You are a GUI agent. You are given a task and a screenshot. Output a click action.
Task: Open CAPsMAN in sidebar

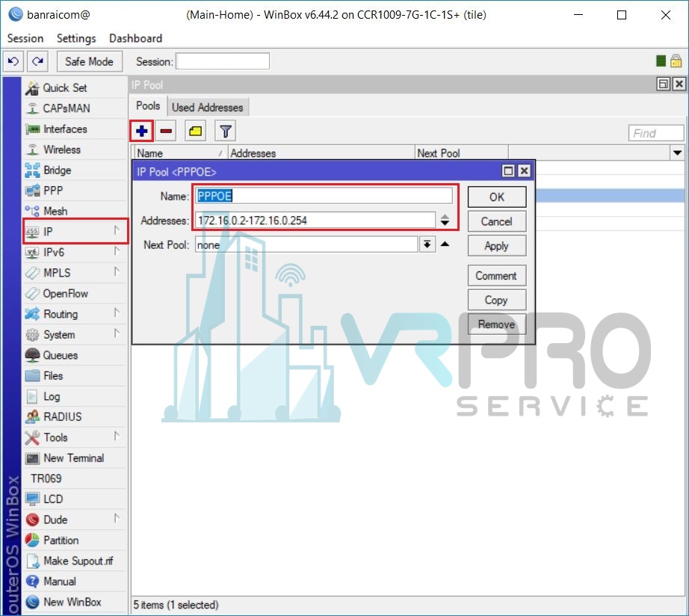tap(75, 108)
